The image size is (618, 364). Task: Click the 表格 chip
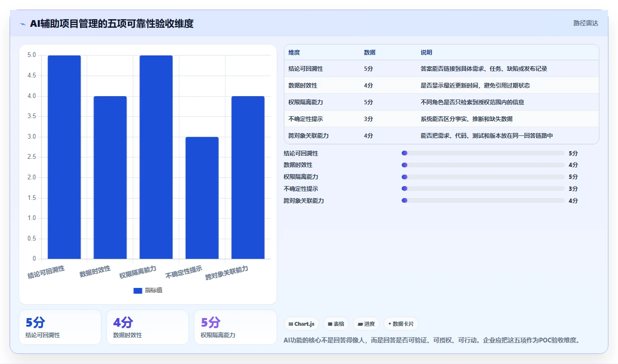point(336,324)
